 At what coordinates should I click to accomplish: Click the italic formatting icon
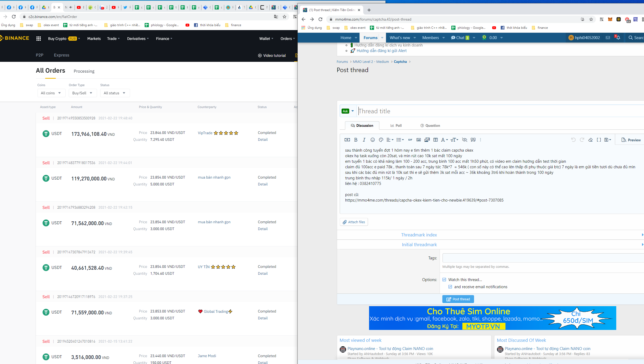click(x=364, y=140)
